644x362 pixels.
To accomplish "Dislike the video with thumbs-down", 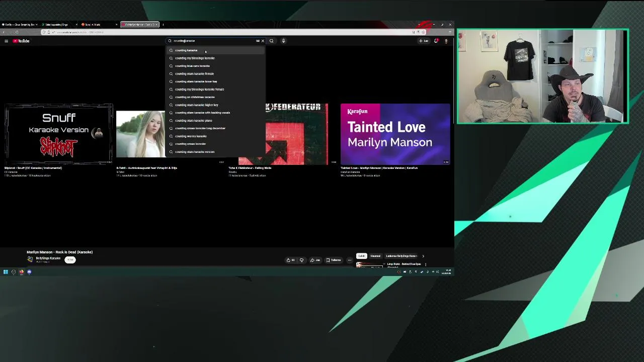I will (x=301, y=260).
